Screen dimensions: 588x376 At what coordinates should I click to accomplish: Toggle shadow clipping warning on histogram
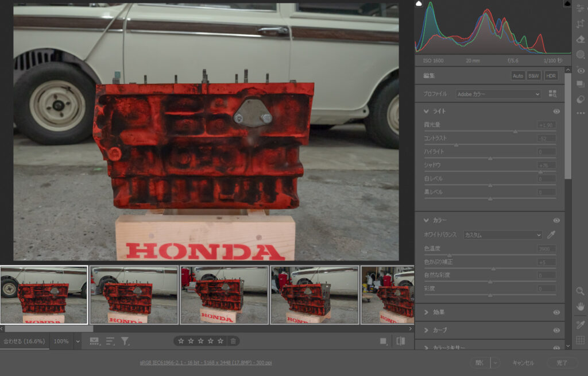point(419,4)
